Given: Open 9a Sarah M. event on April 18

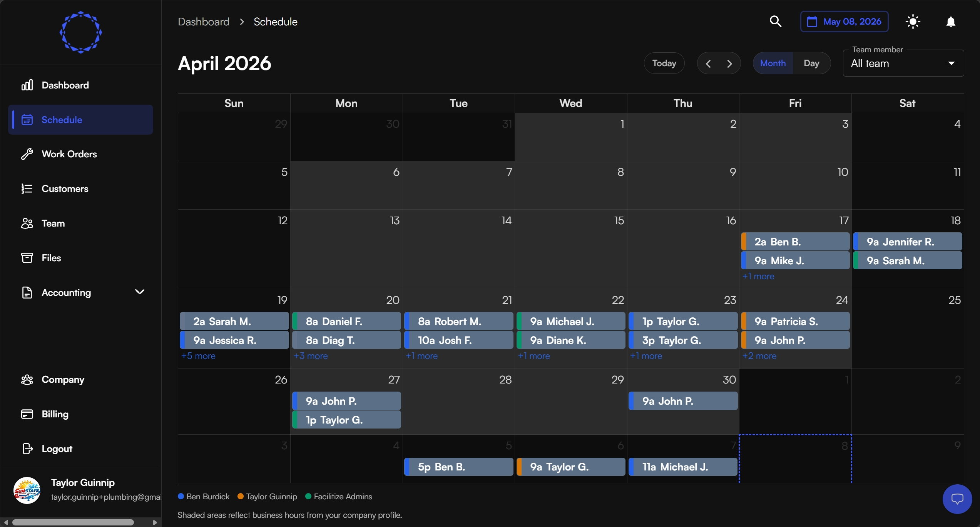Looking at the screenshot, I should [x=908, y=260].
